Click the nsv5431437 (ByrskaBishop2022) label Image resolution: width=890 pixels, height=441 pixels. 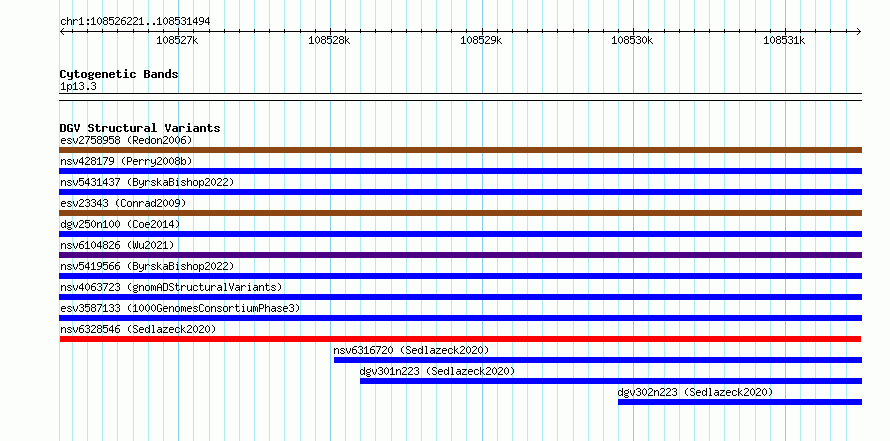click(147, 182)
